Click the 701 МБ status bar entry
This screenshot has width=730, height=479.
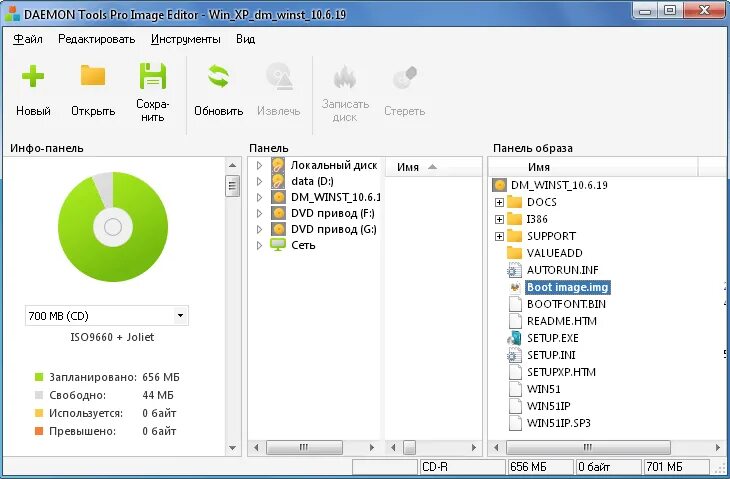tap(676, 466)
